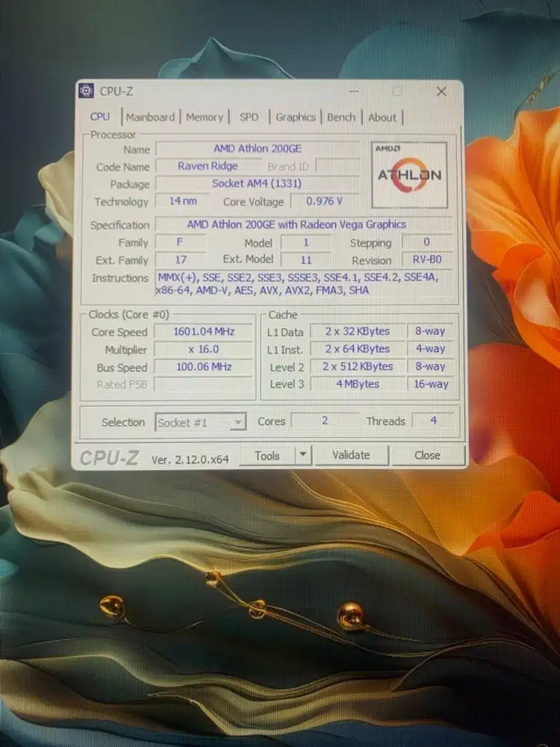Click the Level 2 value 2 x 512 KBytes
560x747 pixels.
(x=357, y=366)
